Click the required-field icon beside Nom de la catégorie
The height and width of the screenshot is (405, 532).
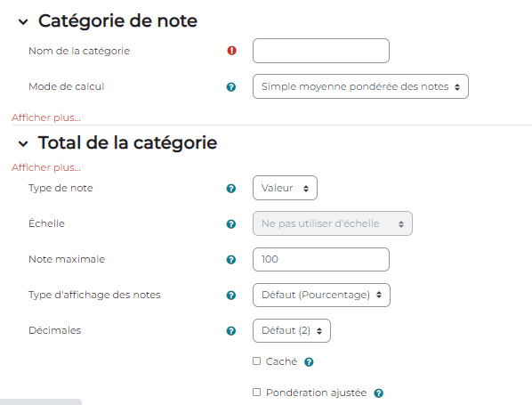(x=231, y=51)
